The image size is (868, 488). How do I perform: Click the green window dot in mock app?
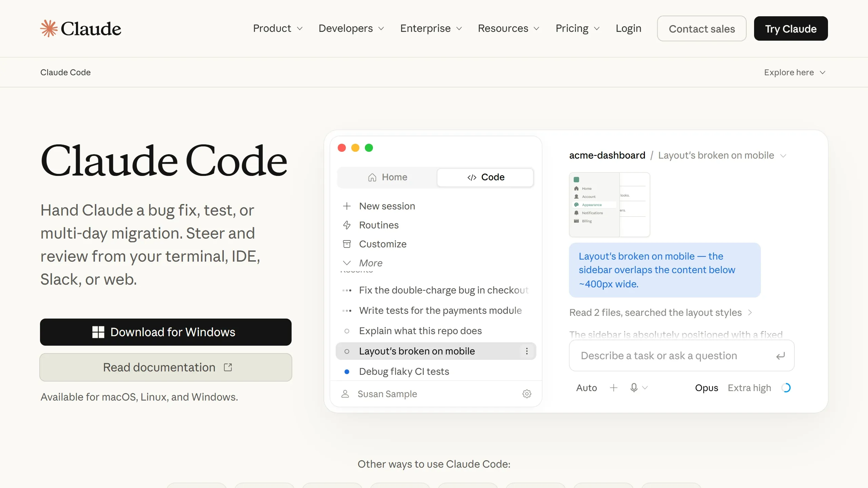369,148
